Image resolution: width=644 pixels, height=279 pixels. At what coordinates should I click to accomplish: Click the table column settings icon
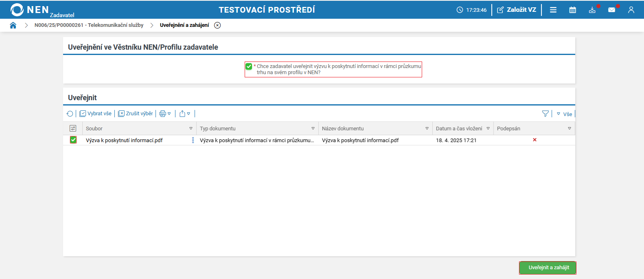[x=73, y=128]
